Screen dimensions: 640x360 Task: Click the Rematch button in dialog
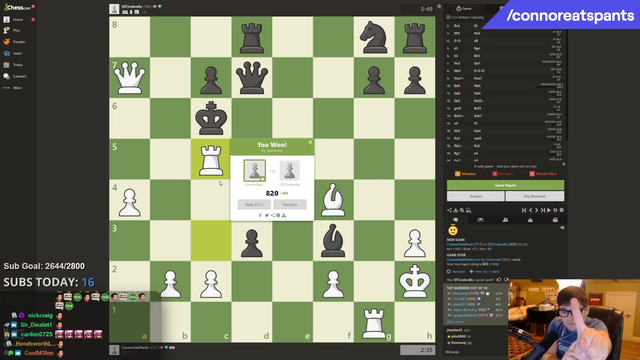290,204
